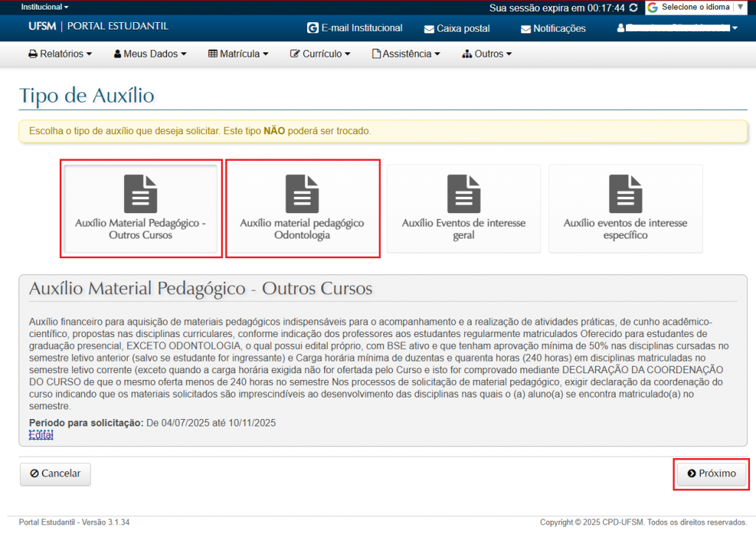The height and width of the screenshot is (537, 756).
Task: Expand the Outros menu
Action: coord(487,54)
